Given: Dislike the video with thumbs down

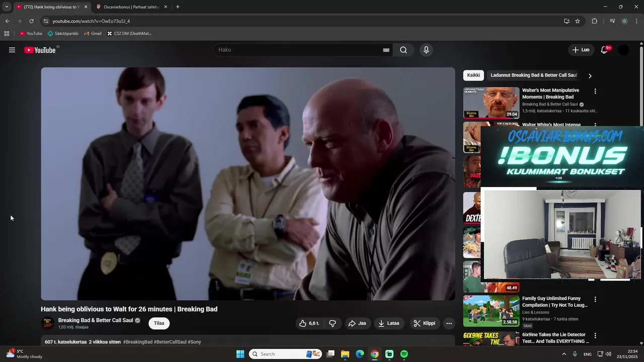Looking at the screenshot, I should pos(333,323).
